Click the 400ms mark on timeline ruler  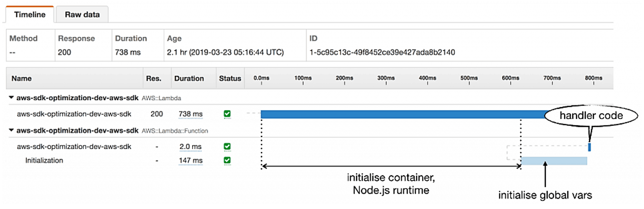427,78
